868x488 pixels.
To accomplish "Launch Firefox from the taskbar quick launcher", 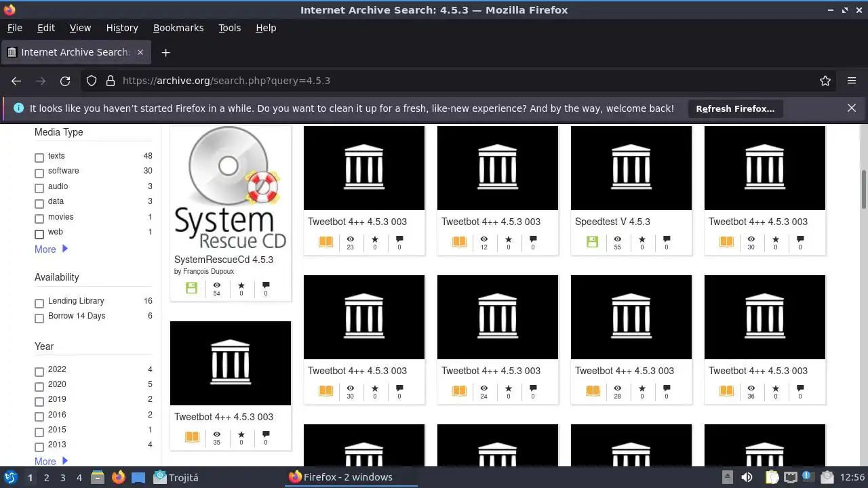I will pyautogui.click(x=119, y=477).
